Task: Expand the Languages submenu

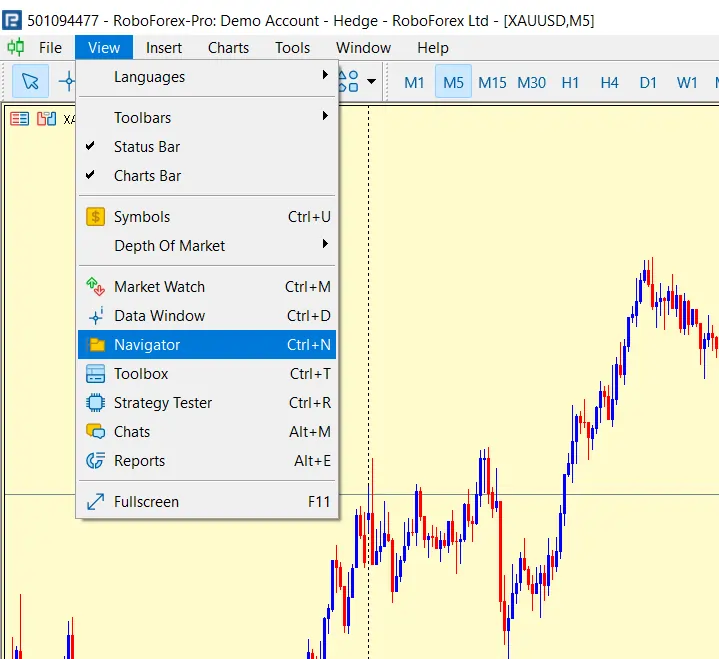Action: point(207,77)
